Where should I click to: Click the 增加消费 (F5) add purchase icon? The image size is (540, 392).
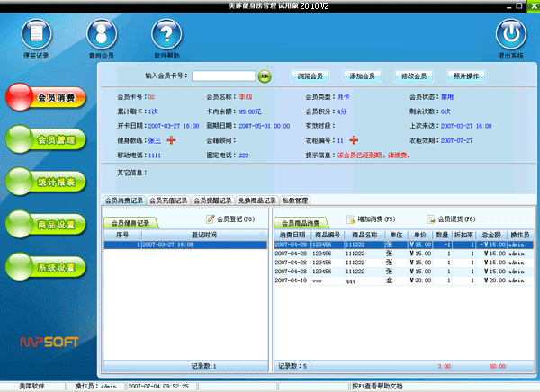[351, 219]
